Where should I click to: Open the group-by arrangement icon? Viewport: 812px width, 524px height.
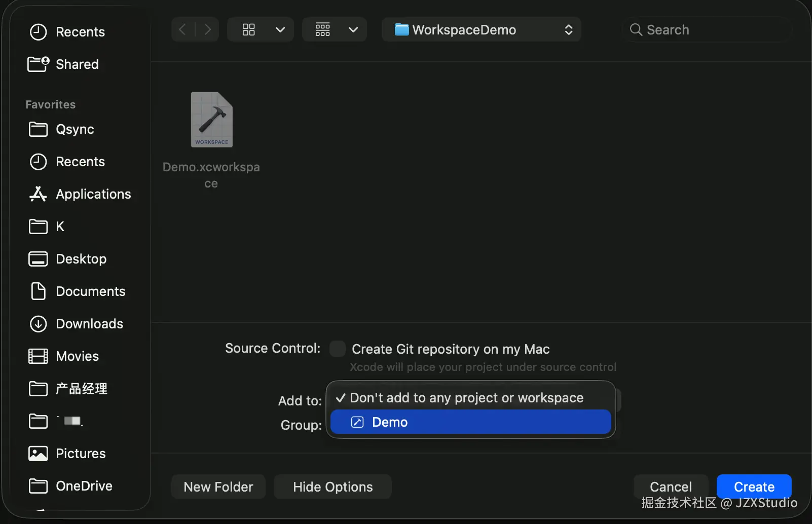[322, 30]
